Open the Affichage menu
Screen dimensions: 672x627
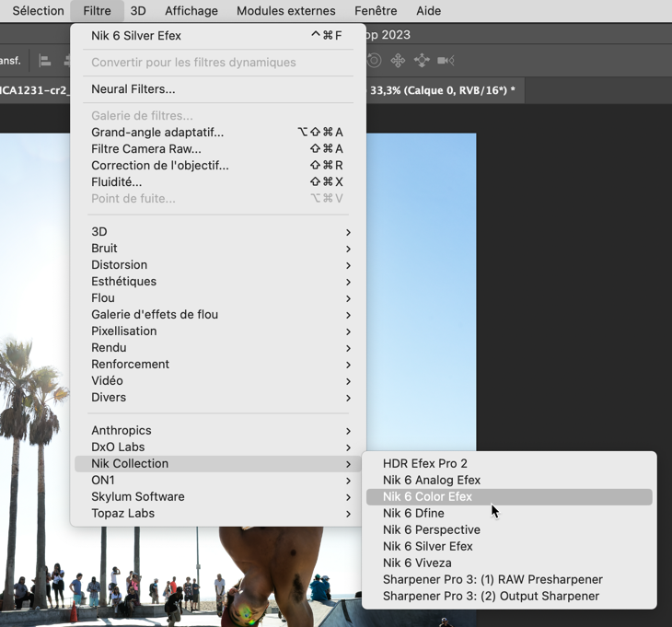[x=191, y=11]
